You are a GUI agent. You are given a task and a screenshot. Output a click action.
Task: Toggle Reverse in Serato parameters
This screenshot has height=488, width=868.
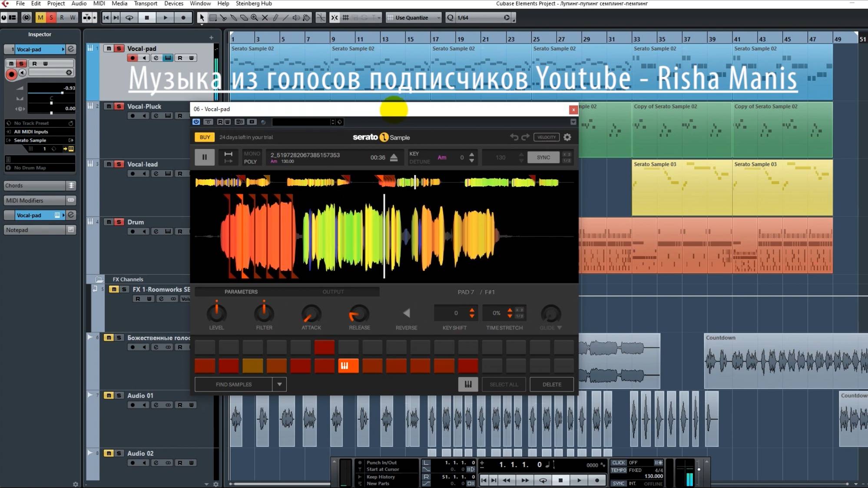pos(406,313)
